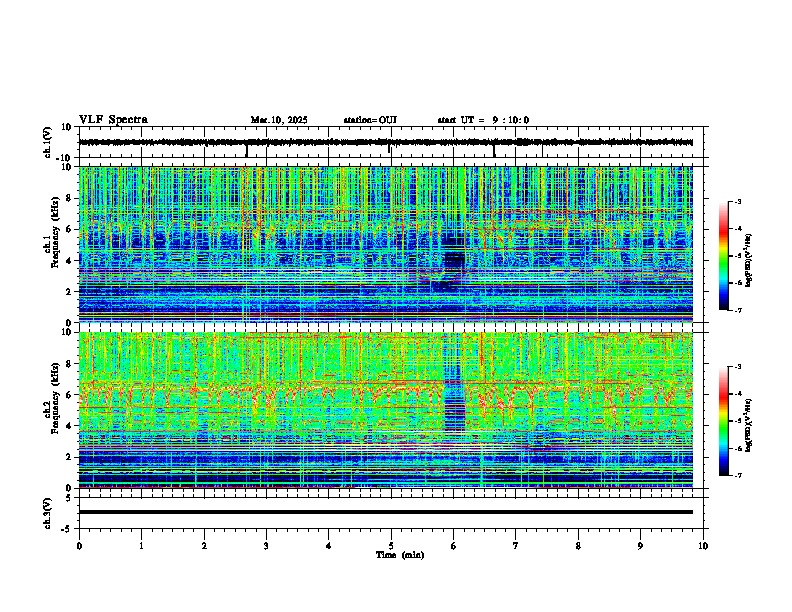Click time axis tick label "4"
Image resolution: width=792 pixels, height=612 pixels.
[329, 546]
